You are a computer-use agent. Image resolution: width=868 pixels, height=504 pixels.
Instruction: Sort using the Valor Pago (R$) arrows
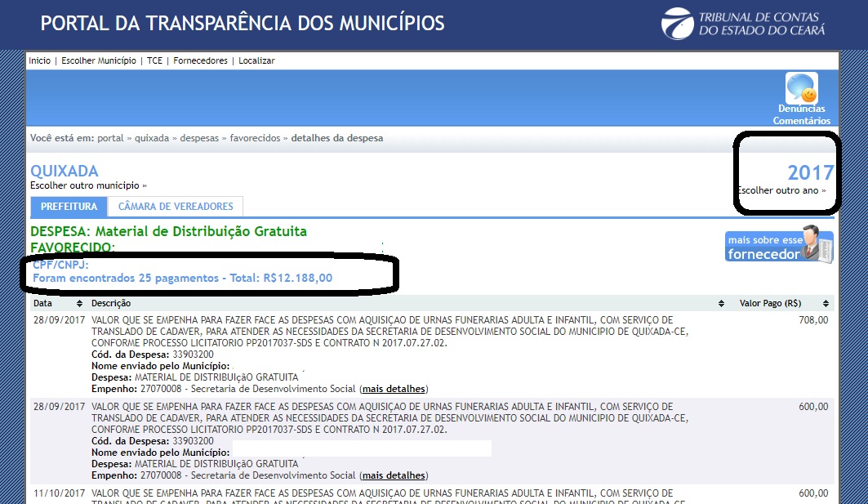point(825,304)
